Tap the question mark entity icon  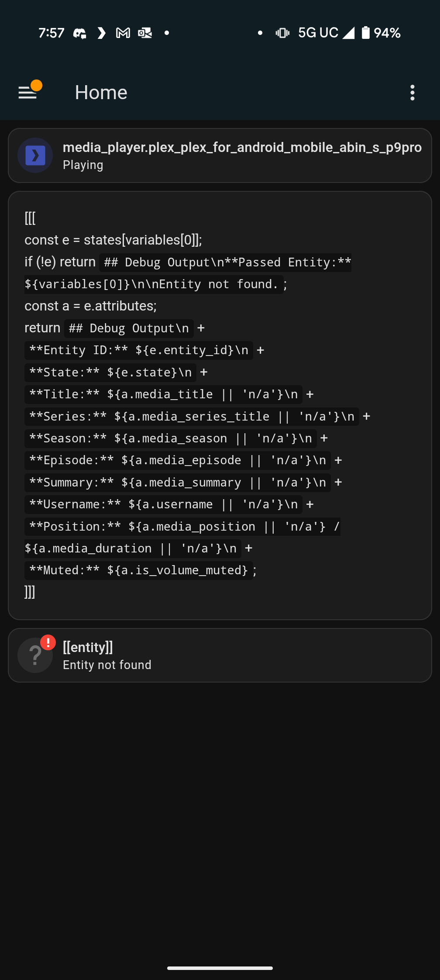click(x=35, y=656)
